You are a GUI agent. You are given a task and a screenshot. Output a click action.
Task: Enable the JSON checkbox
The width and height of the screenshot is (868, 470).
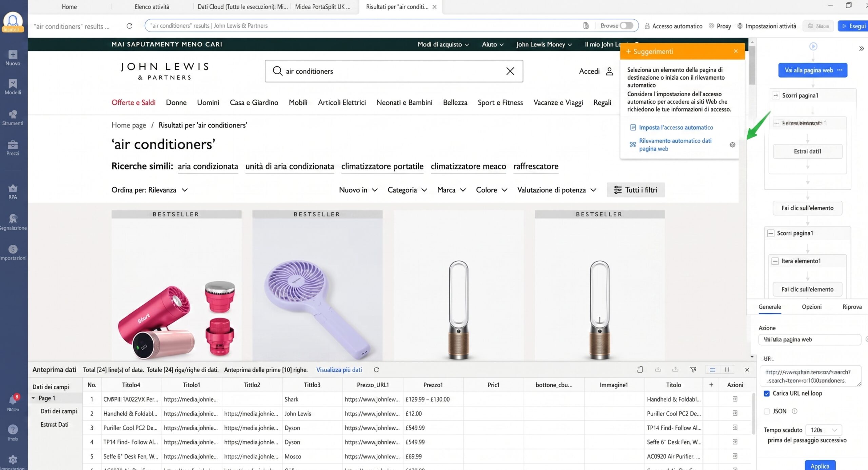point(767,411)
